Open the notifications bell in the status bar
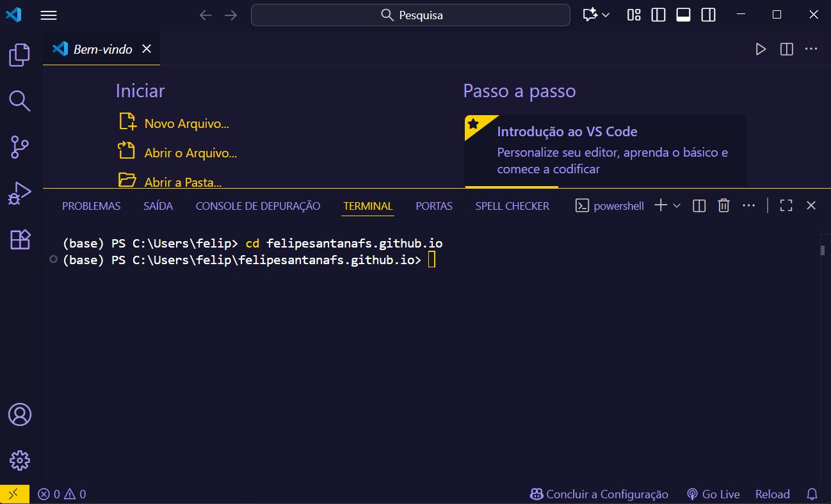Screen dimensions: 831x504 (812, 494)
